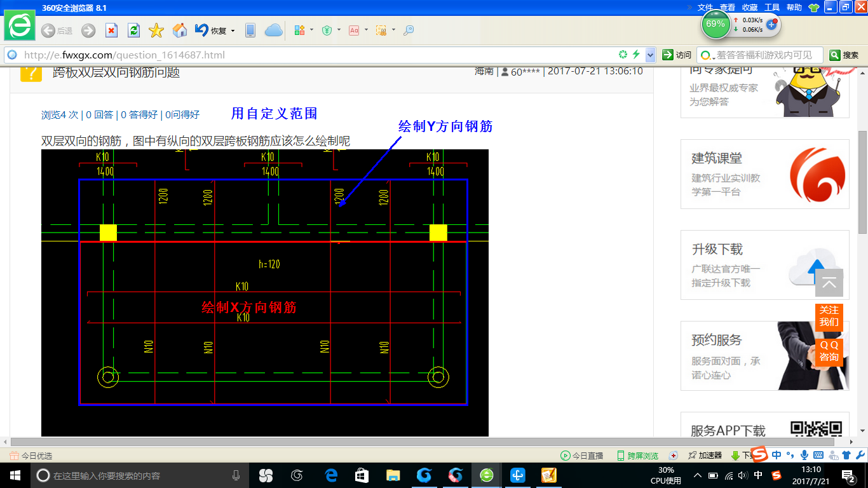Expand the 恢复 dropdown arrow
The height and width of the screenshot is (488, 868).
pyautogui.click(x=233, y=30)
